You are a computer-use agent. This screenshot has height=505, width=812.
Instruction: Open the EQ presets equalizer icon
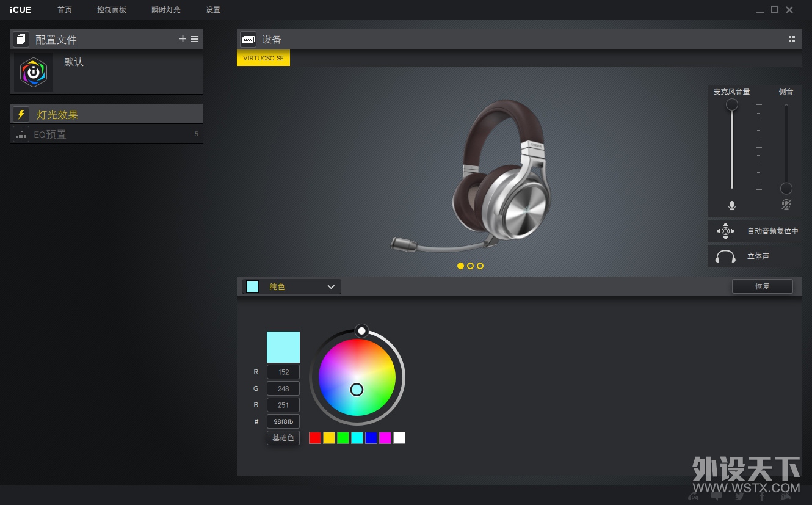pos(21,134)
